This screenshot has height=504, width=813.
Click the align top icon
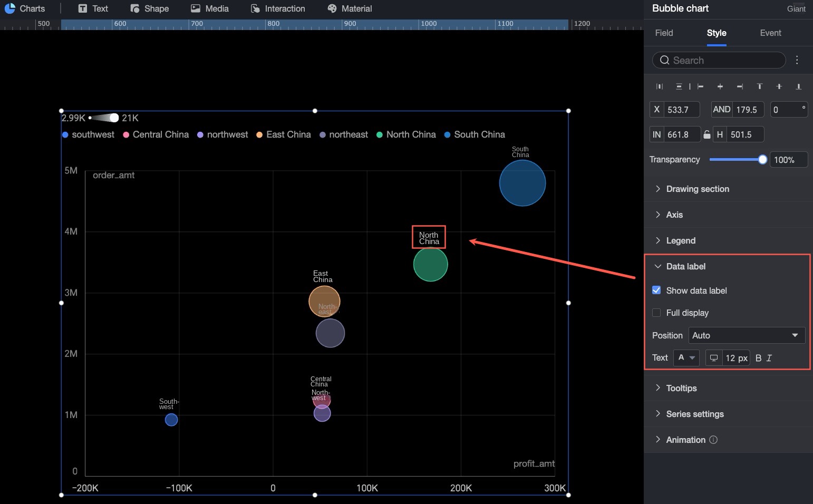(x=760, y=86)
